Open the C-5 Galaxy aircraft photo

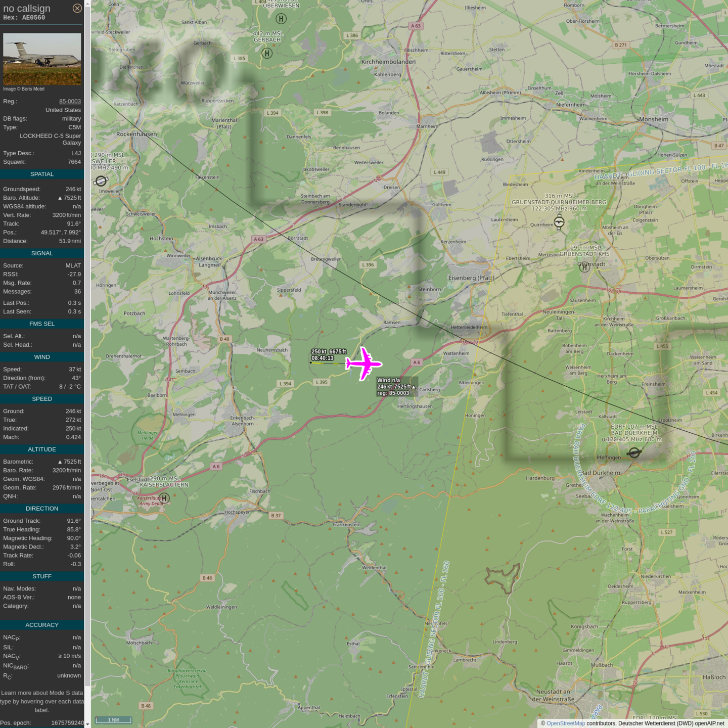[42, 59]
